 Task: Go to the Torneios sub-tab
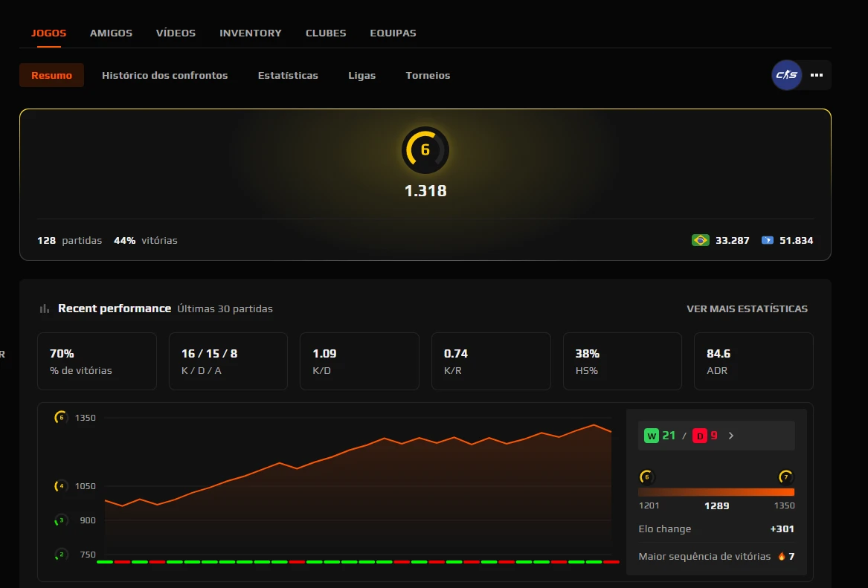428,75
